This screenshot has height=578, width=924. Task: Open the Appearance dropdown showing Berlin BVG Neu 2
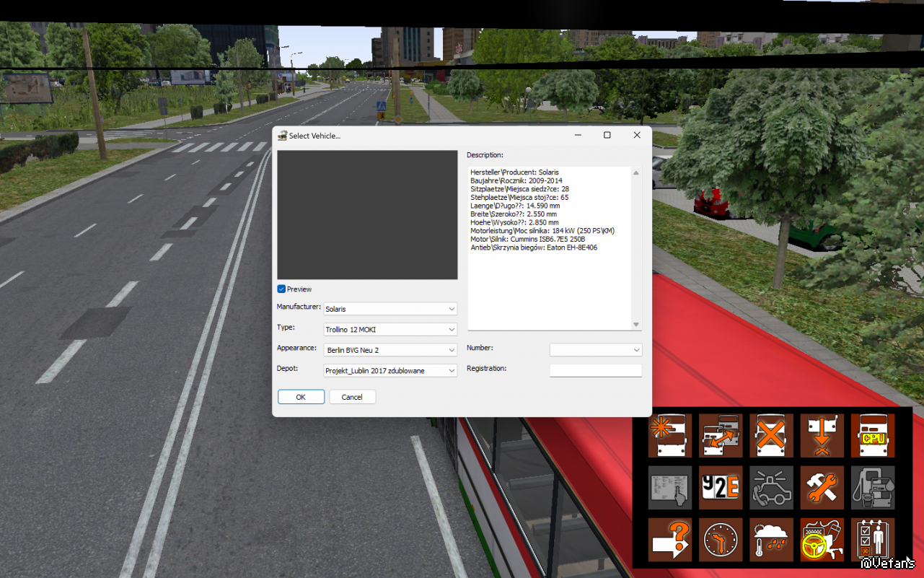pos(390,350)
